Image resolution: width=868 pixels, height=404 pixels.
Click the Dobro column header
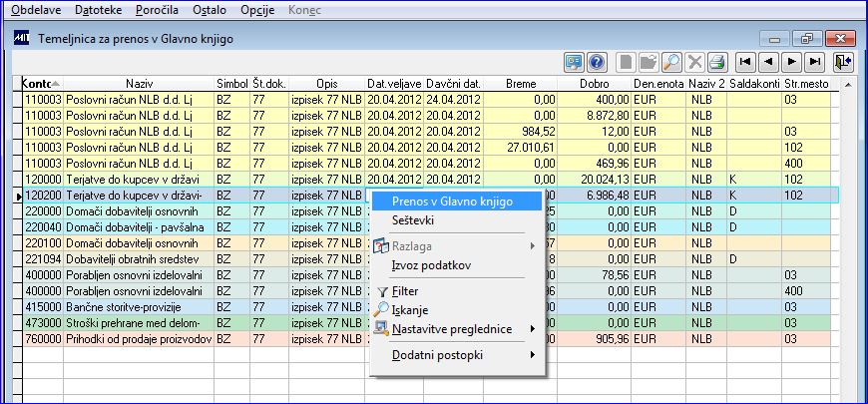pyautogui.click(x=595, y=84)
